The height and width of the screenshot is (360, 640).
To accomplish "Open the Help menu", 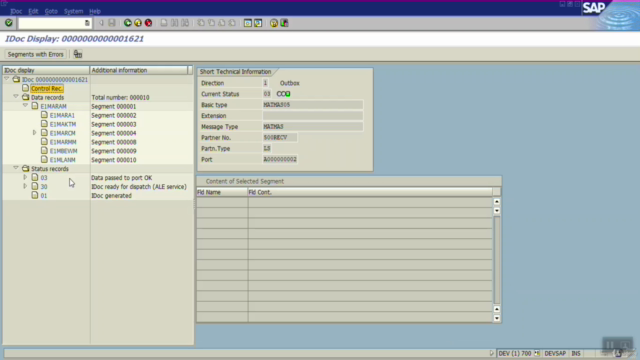I will pos(95,11).
